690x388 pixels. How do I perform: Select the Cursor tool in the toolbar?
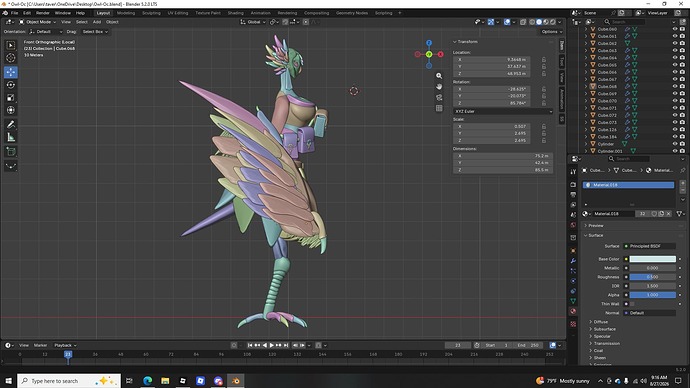11,58
